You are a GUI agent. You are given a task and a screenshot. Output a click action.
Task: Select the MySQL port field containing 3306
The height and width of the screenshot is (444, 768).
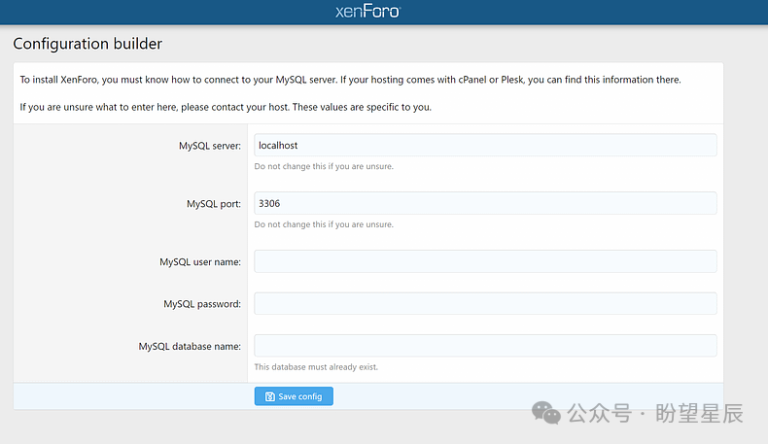tap(485, 203)
